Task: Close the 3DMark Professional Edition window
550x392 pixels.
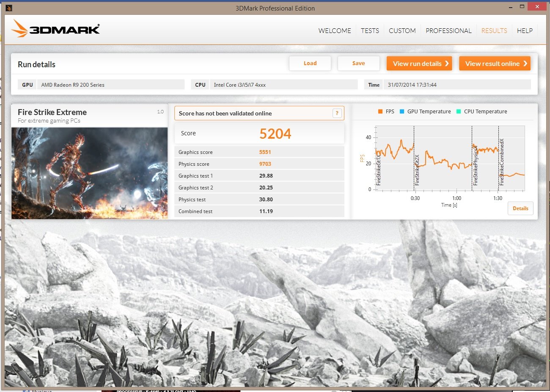Action: (537, 6)
